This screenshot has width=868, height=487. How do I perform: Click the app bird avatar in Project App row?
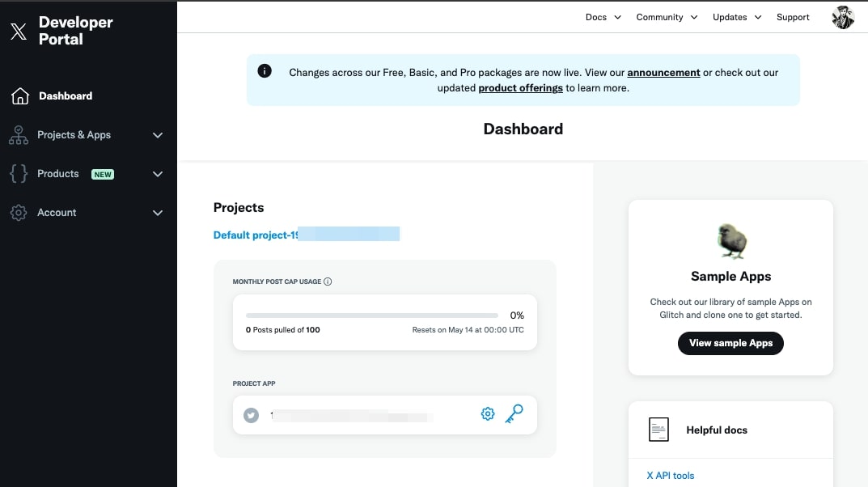[252, 415]
